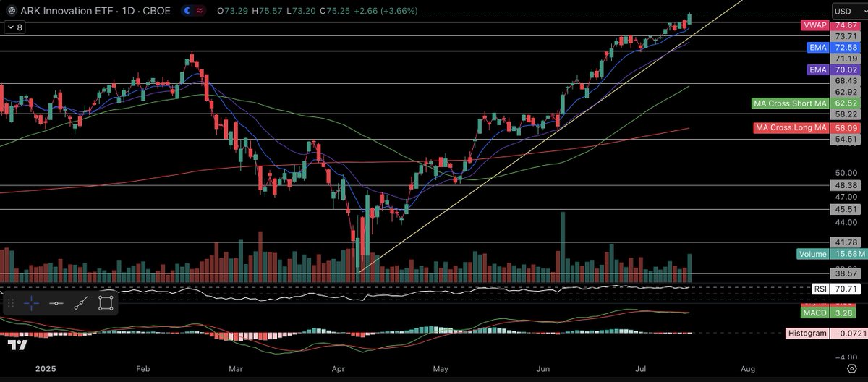The height and width of the screenshot is (382, 868).
Task: Click the 70.71 RSI value
Action: pyautogui.click(x=846, y=289)
